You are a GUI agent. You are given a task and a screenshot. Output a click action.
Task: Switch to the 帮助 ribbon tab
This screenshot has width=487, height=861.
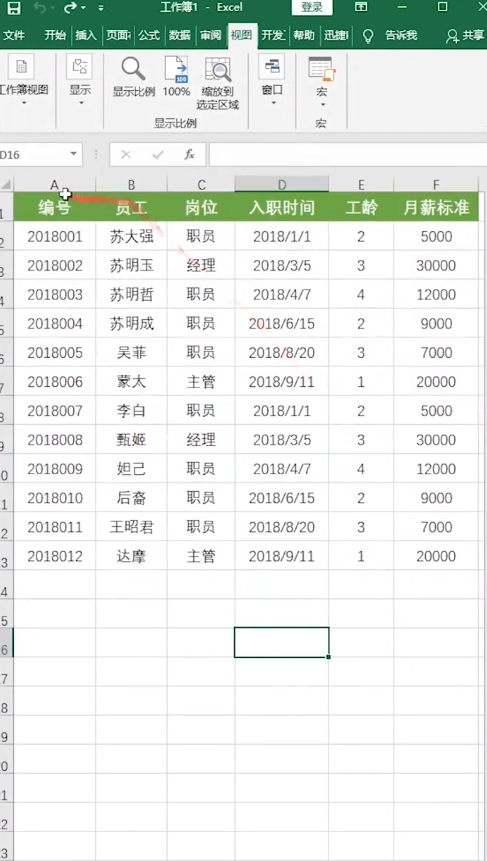tap(304, 36)
